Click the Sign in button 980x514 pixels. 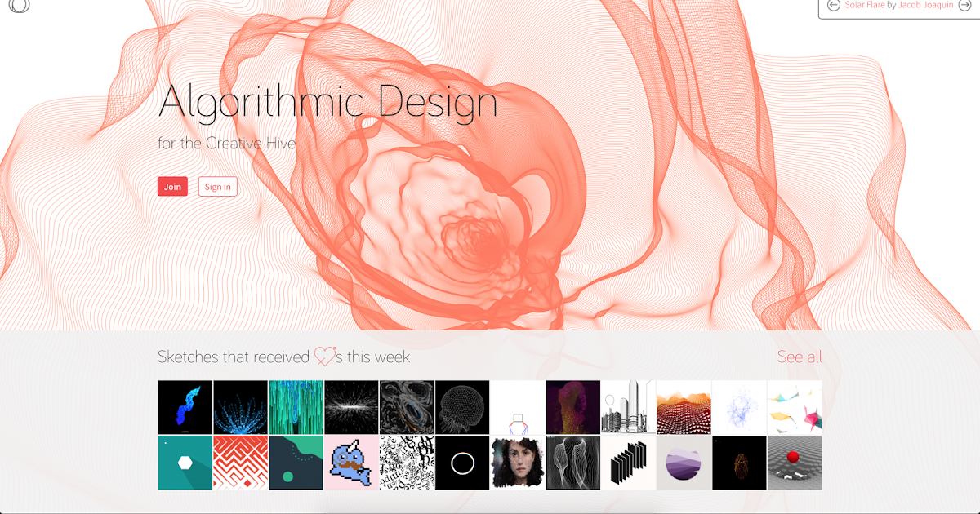pos(217,186)
